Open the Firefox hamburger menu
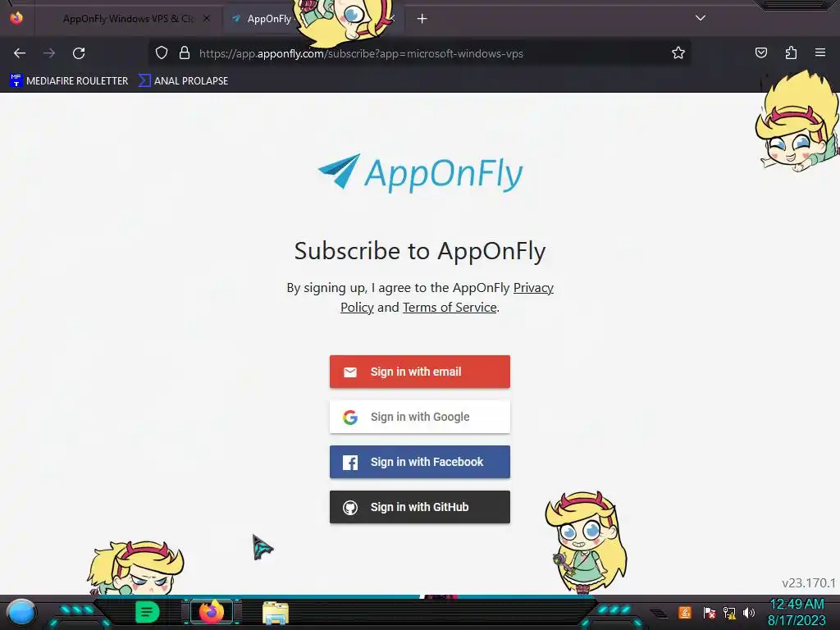 click(x=820, y=52)
